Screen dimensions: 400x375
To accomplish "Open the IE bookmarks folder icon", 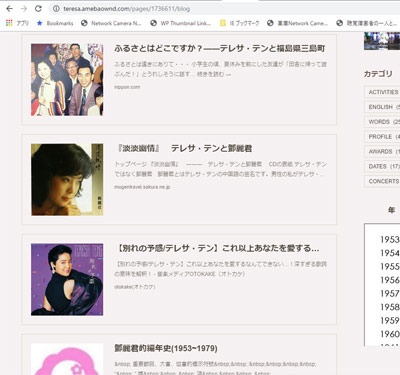I will coord(223,23).
